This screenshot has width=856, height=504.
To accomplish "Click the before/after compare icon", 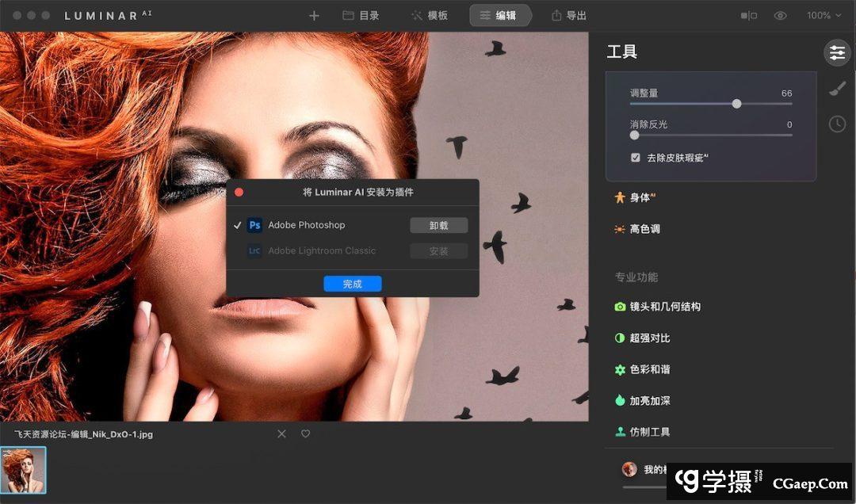I will [x=748, y=16].
